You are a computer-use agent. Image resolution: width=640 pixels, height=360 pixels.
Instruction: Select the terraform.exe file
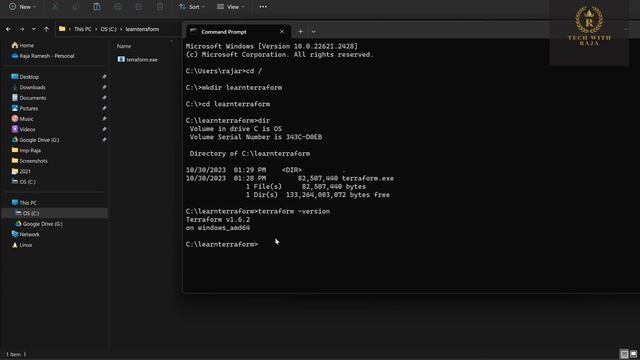point(138,60)
